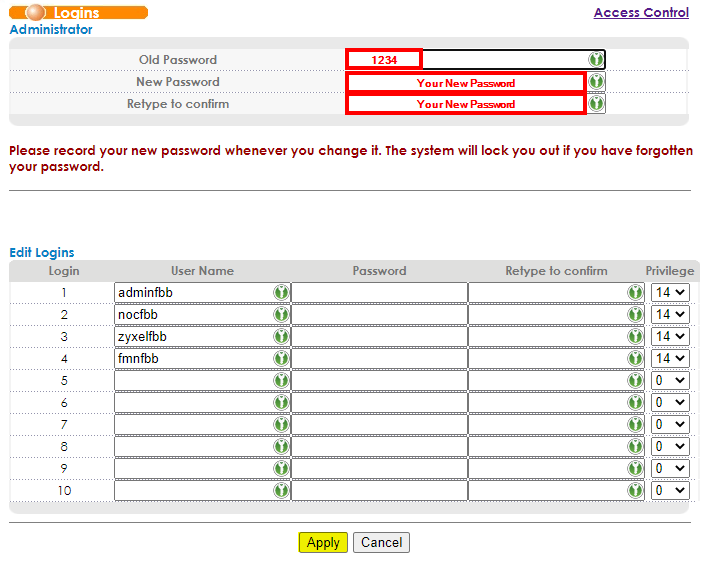The width and height of the screenshot is (708, 564).
Task: Open Privilege dropdown for login 5
Action: click(670, 380)
